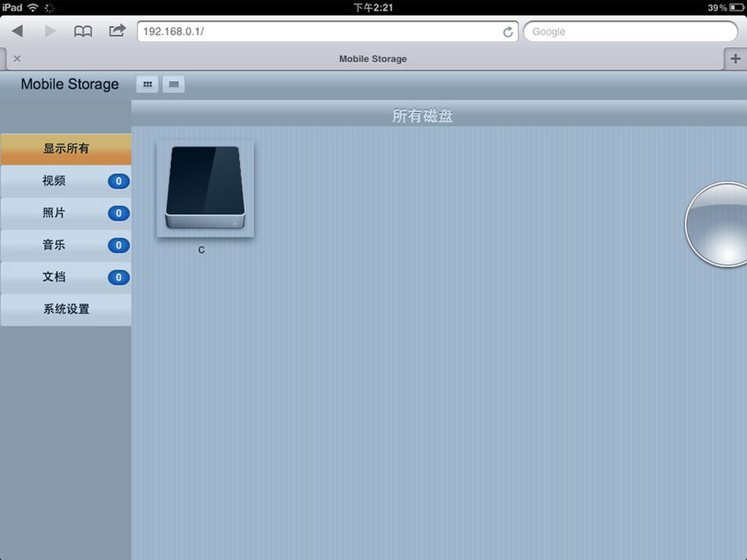Open the 文档 category
Screen dimensions: 747x560
[x=66, y=277]
